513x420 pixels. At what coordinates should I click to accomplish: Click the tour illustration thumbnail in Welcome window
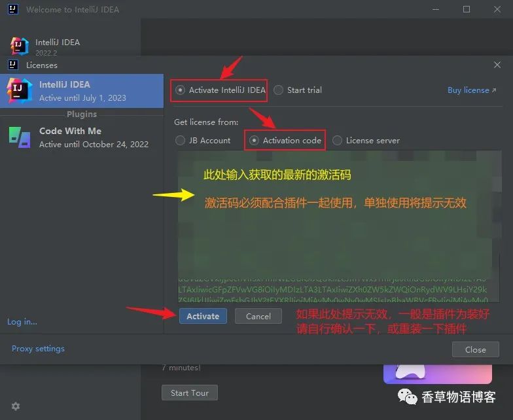(x=437, y=374)
